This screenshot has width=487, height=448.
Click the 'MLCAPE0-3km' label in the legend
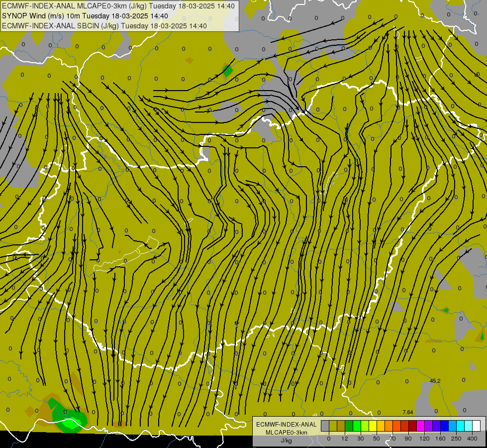point(286,433)
